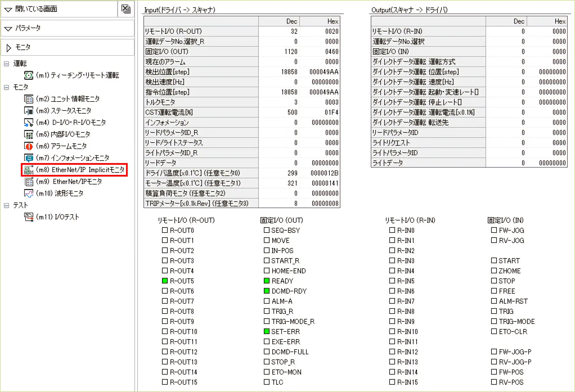Click the モーター温度 row value 321
The image size is (575, 392).
tap(292, 183)
